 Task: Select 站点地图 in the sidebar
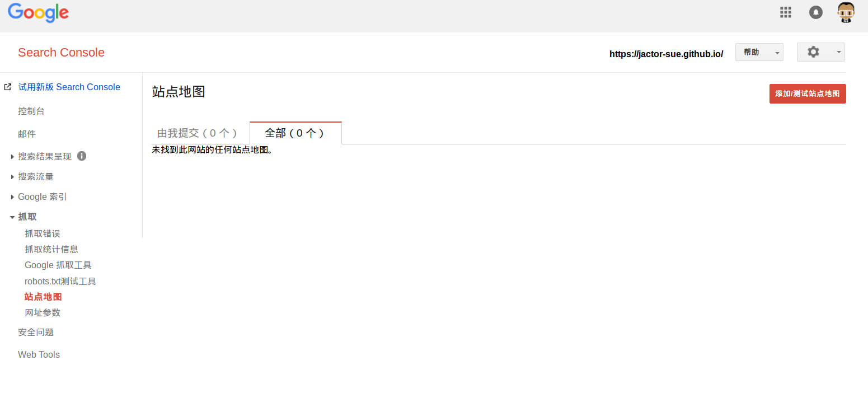coord(43,297)
